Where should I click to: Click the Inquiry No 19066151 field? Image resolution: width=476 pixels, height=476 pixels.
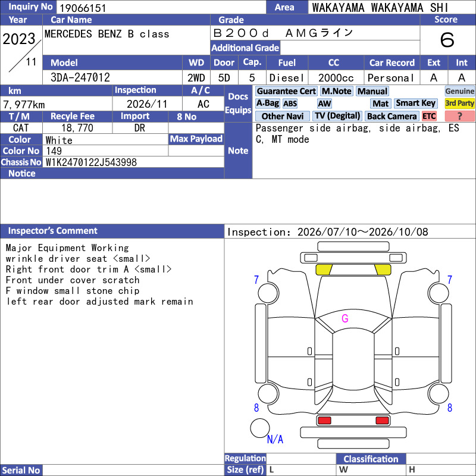[x=161, y=8]
